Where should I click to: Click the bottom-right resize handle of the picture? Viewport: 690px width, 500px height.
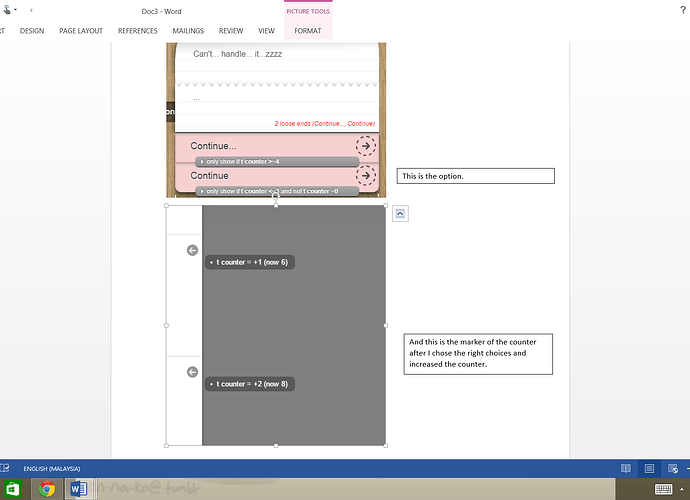point(385,445)
